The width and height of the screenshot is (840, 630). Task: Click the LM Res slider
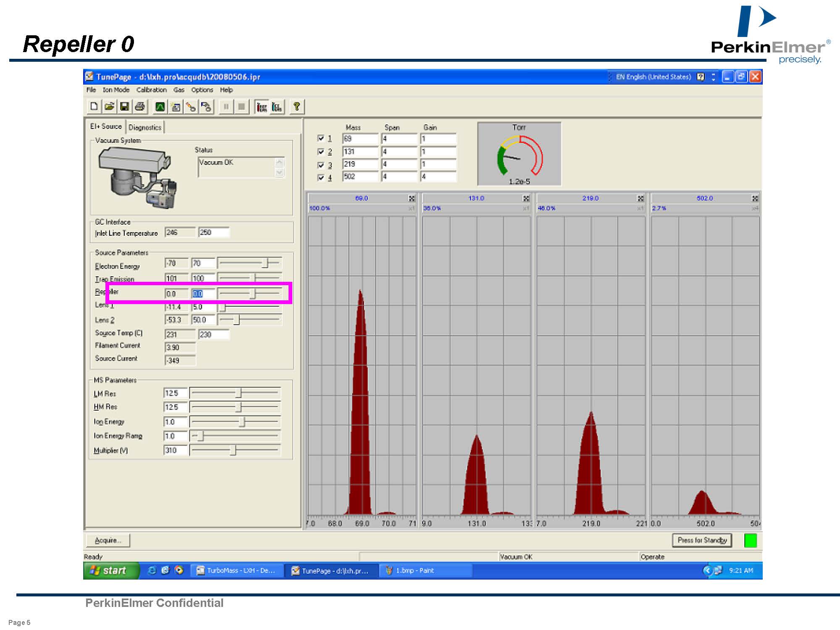point(235,393)
